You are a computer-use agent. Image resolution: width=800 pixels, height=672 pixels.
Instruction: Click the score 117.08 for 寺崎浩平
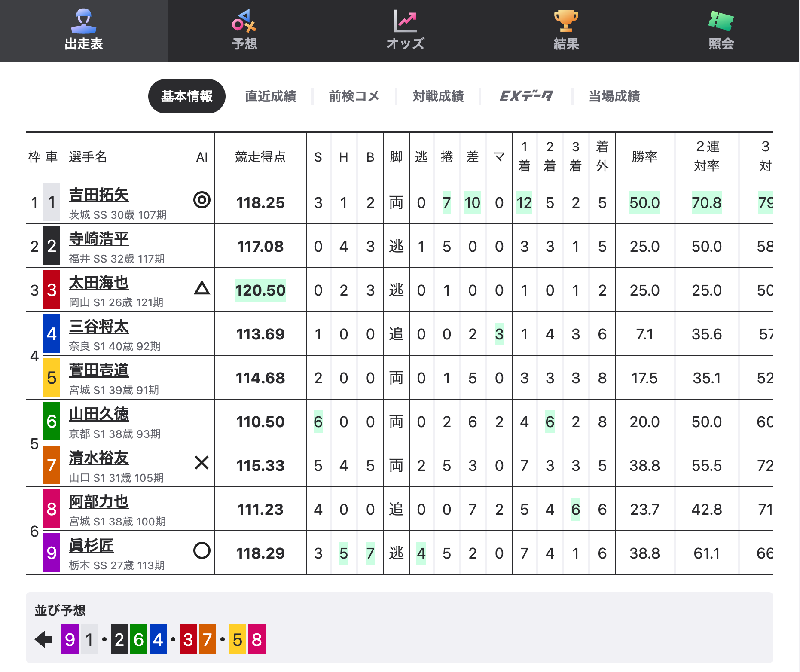[x=260, y=246]
